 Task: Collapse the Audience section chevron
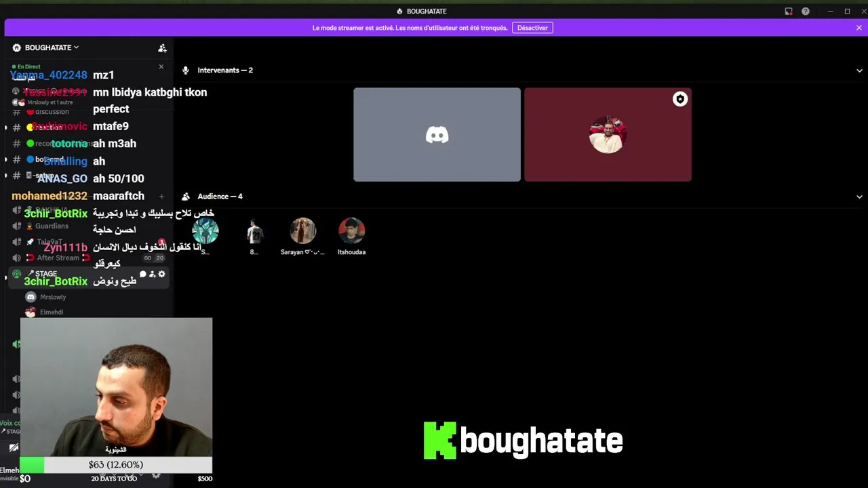pos(859,197)
